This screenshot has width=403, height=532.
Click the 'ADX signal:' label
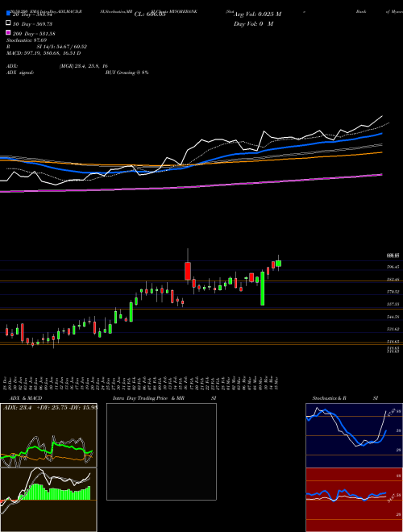click(20, 73)
